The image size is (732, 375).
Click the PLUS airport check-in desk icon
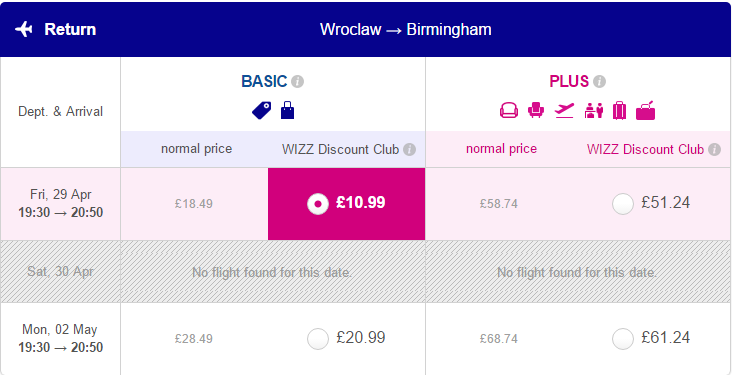click(x=594, y=111)
